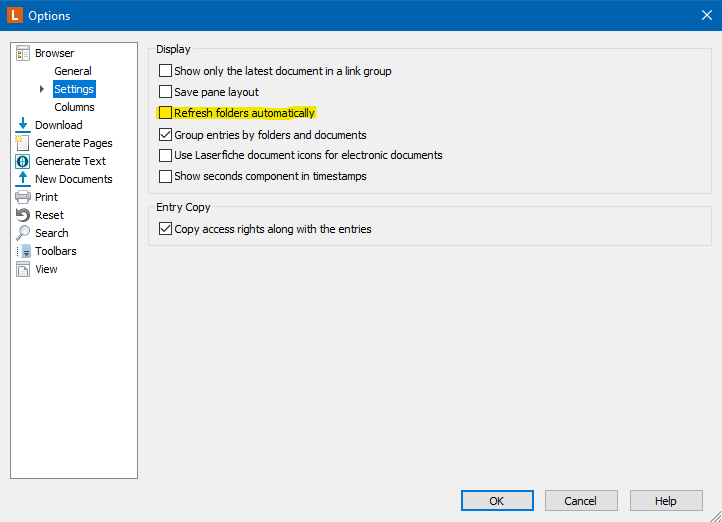Select the View category

(x=46, y=269)
